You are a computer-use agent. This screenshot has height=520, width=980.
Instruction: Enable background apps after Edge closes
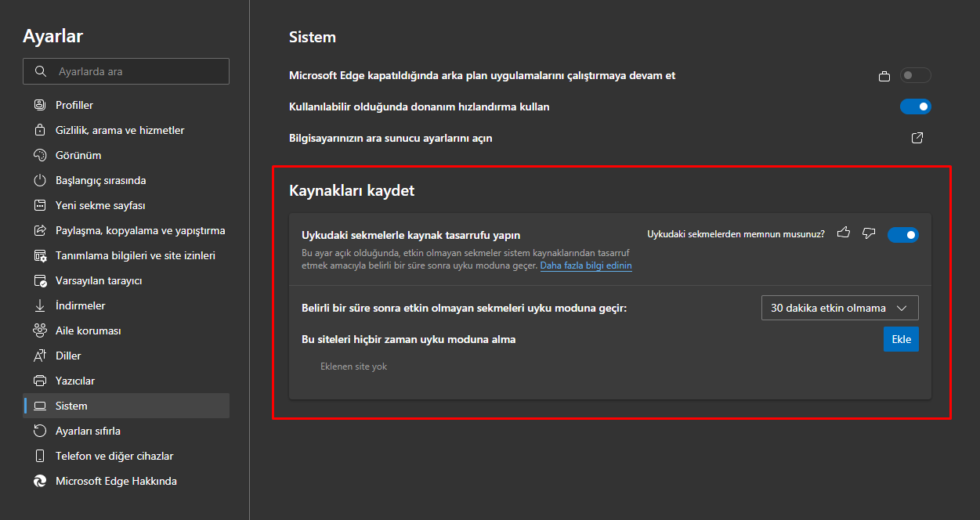(x=915, y=75)
